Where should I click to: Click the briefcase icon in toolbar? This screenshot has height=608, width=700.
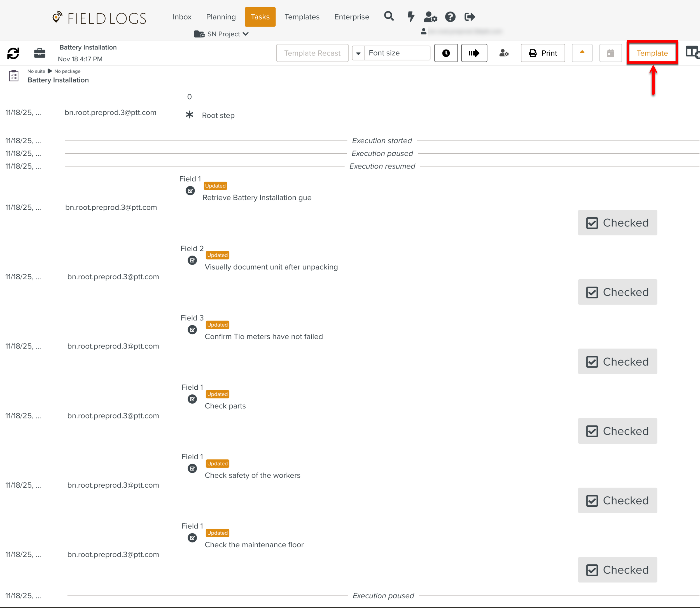click(40, 53)
